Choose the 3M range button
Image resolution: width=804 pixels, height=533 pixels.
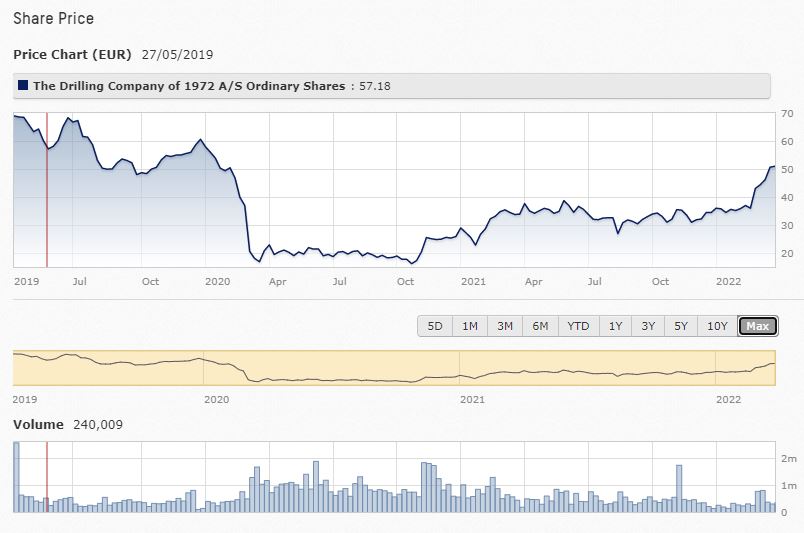pos(505,326)
